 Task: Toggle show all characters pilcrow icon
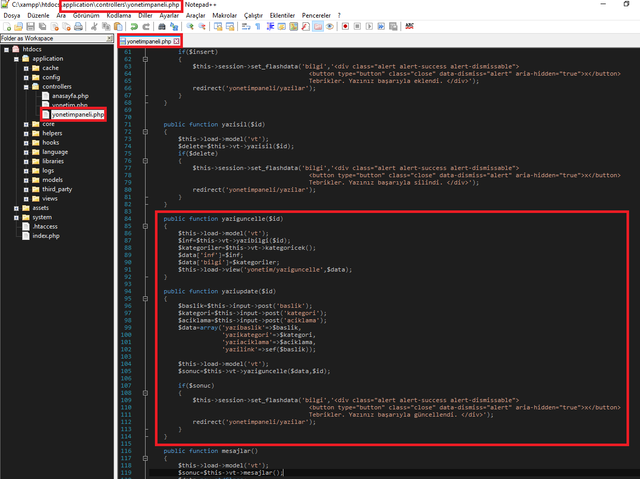point(258,27)
